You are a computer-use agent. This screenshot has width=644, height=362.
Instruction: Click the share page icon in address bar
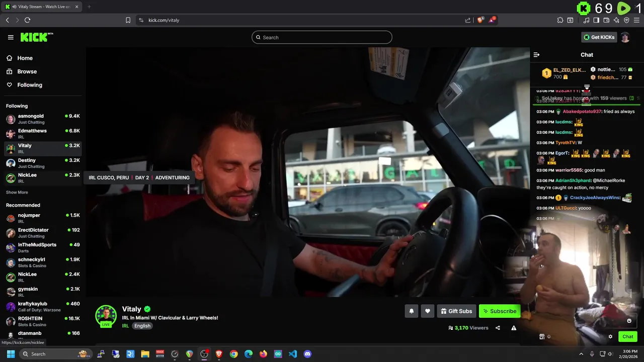click(467, 20)
